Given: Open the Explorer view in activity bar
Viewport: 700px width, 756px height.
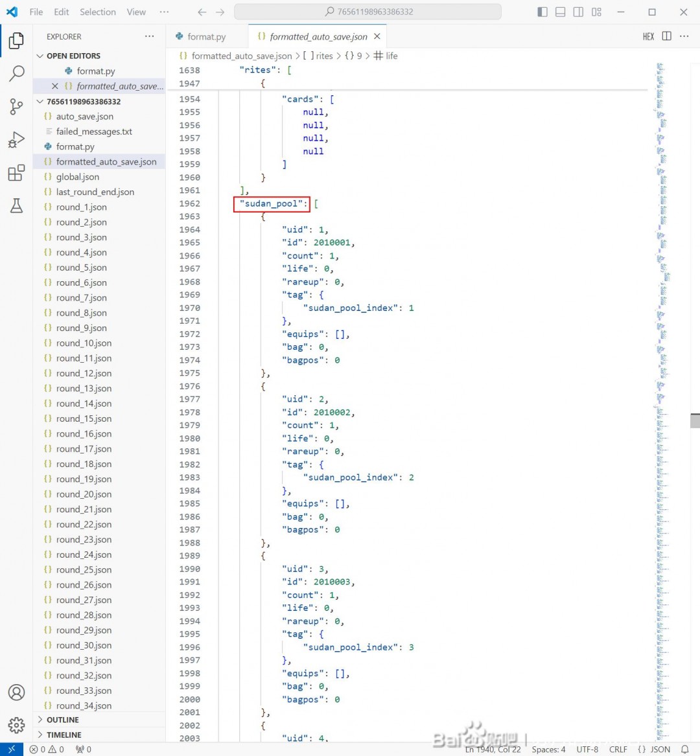Looking at the screenshot, I should point(16,41).
